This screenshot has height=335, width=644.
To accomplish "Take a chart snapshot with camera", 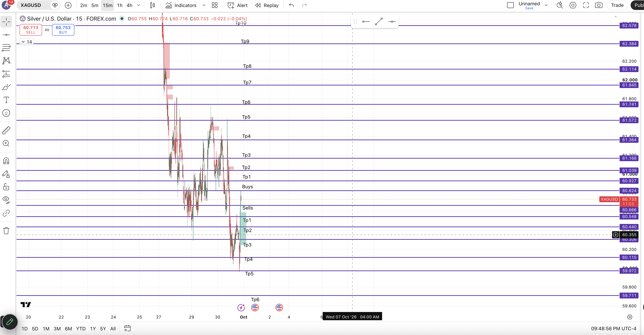I will coord(599,5).
